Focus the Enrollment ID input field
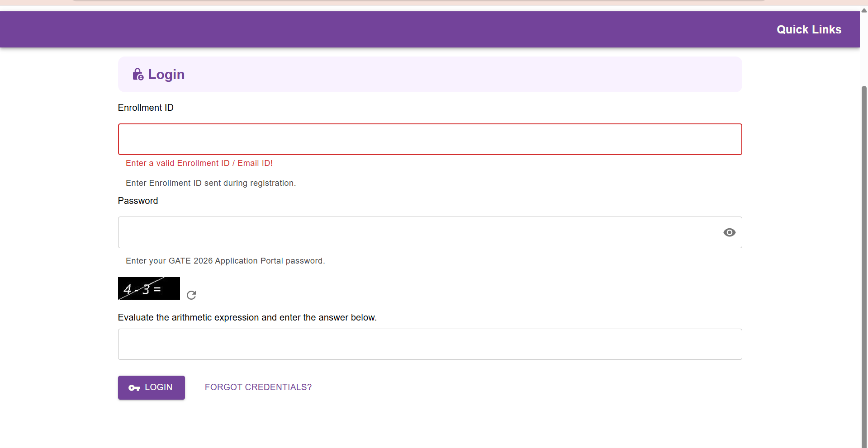 point(430,139)
